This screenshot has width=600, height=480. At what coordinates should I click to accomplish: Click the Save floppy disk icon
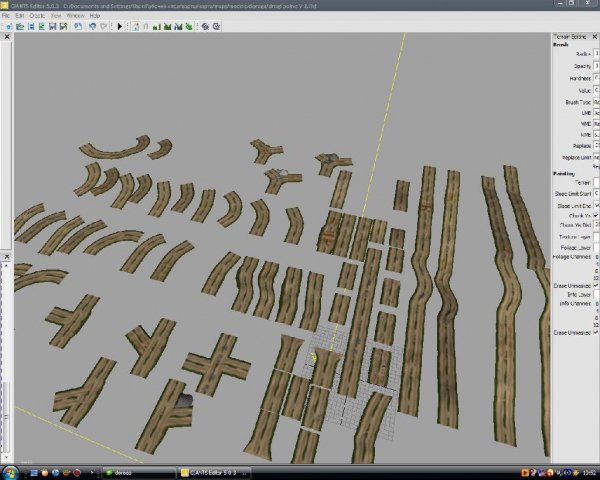coord(53,26)
